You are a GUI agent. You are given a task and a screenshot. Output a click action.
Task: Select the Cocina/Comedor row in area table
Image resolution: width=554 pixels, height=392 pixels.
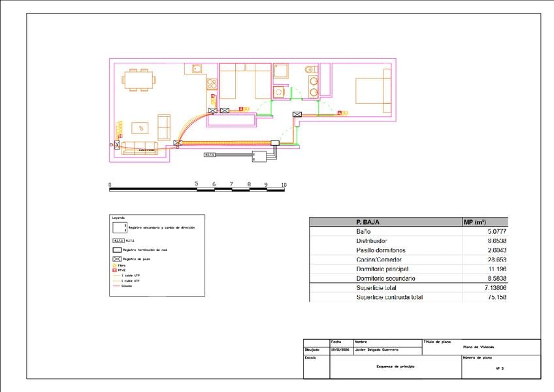(x=408, y=259)
